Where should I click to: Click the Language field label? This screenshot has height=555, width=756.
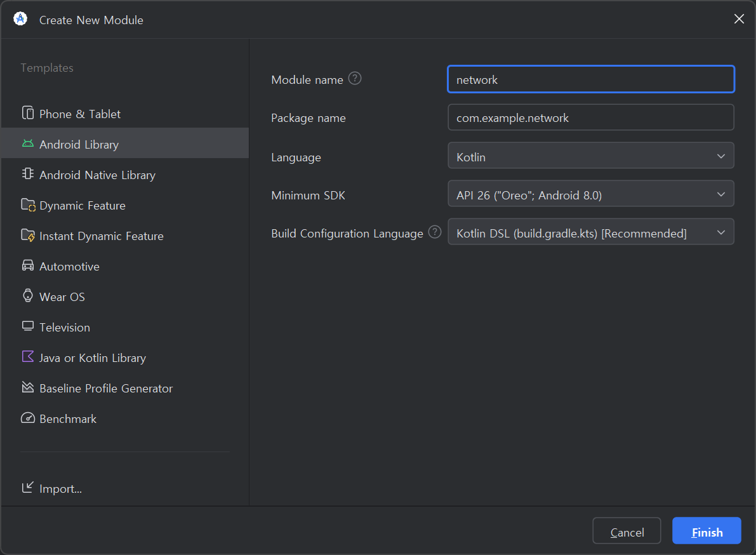(x=296, y=157)
